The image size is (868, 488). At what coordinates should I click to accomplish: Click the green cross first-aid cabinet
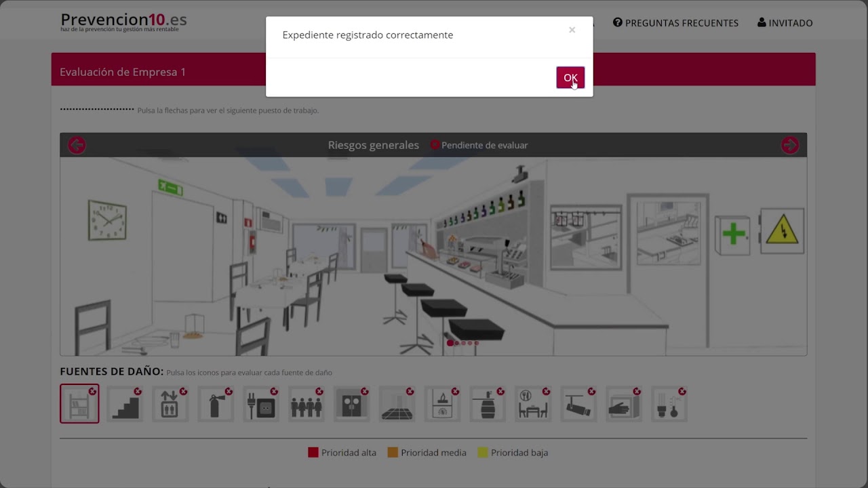pyautogui.click(x=733, y=235)
